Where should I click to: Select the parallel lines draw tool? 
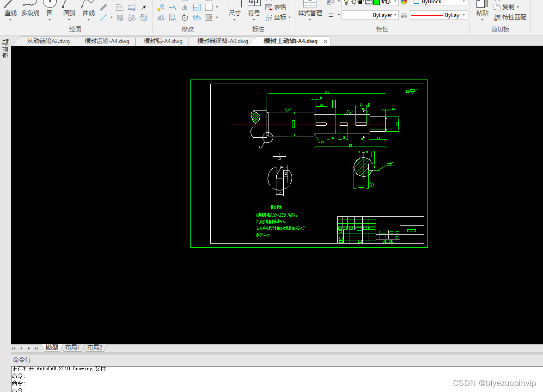pos(104,7)
